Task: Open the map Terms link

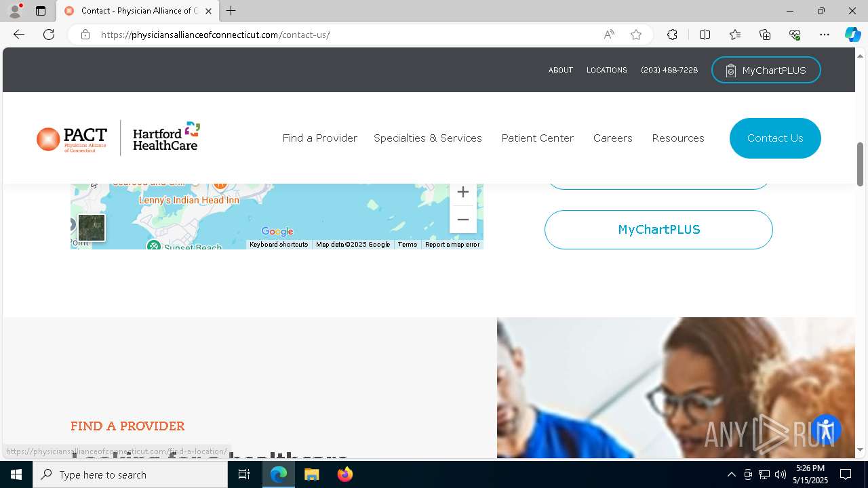Action: 408,245
